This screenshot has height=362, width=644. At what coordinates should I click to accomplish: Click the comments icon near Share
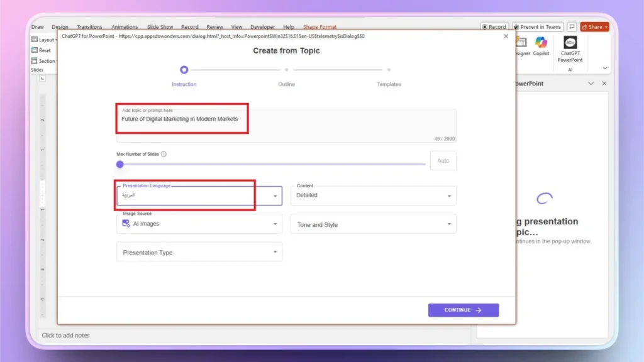(571, 26)
